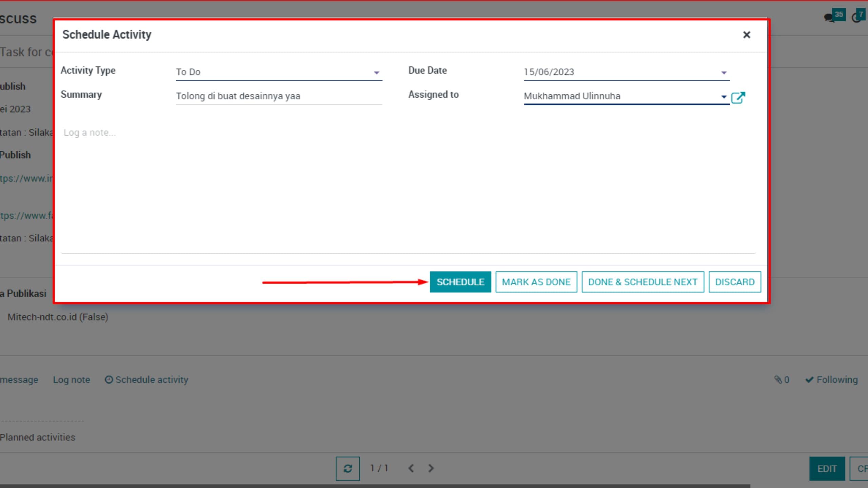This screenshot has width=868, height=488.
Task: Click the Schedule Activity dialog title
Action: point(107,35)
